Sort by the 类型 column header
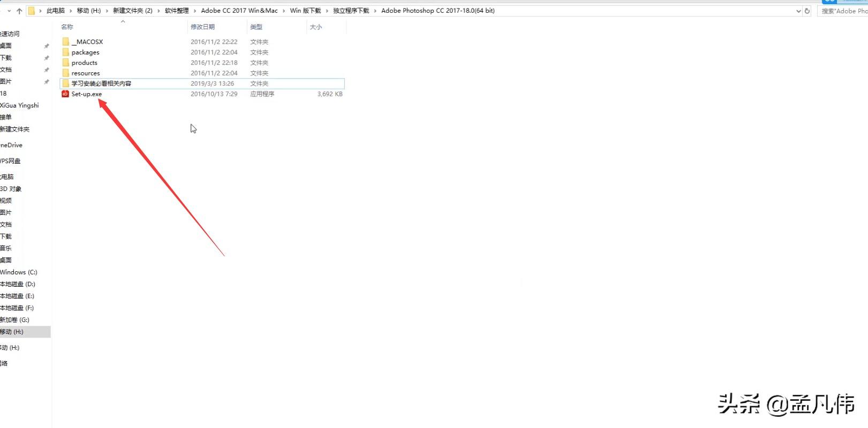This screenshot has width=868, height=428. pyautogui.click(x=256, y=27)
